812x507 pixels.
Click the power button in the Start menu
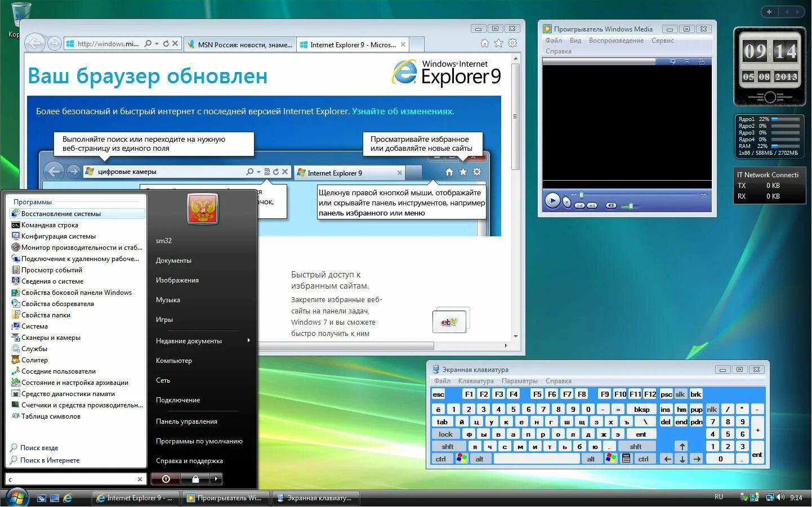pos(166,479)
